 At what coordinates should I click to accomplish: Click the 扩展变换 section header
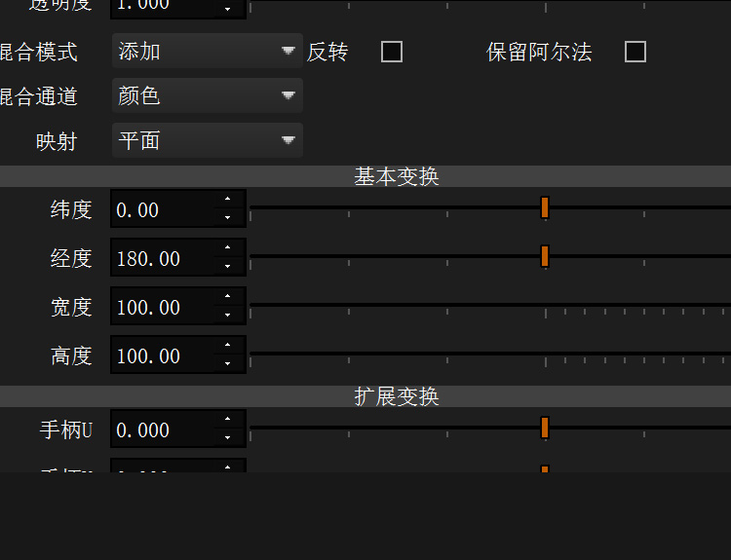365,396
